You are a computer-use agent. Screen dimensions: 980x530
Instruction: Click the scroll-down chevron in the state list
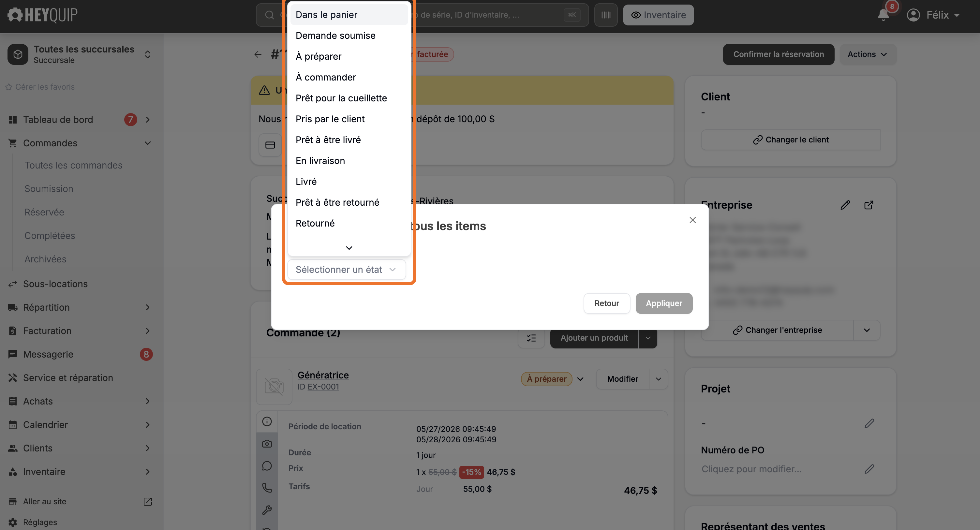(x=349, y=248)
